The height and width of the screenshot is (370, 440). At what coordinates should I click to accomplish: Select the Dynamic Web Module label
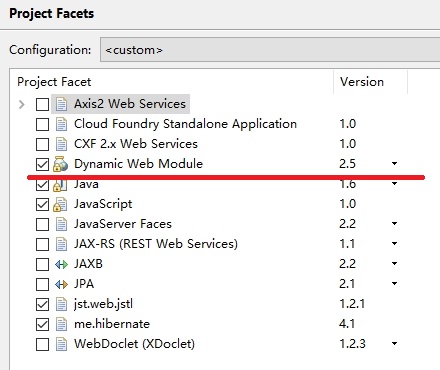138,164
